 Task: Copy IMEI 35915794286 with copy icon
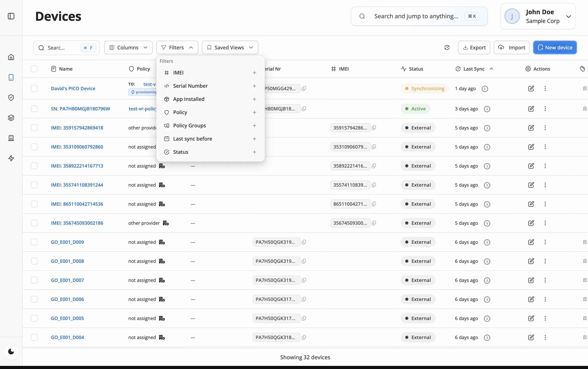(x=374, y=128)
